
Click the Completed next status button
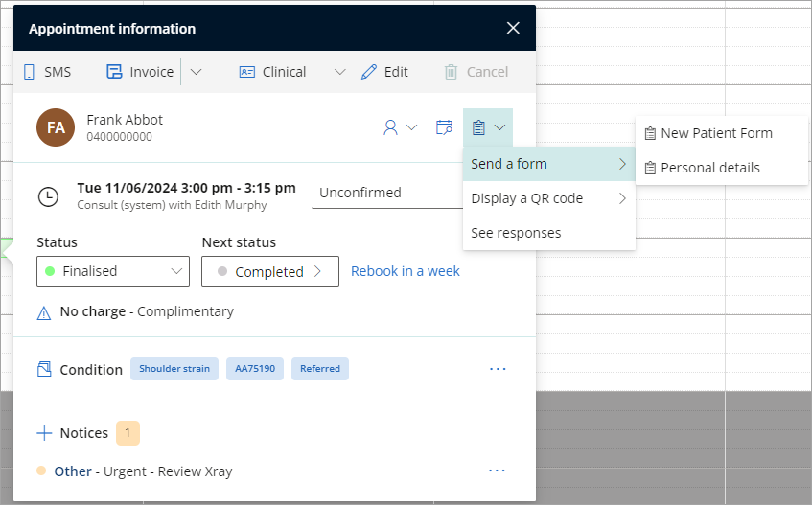coord(270,271)
